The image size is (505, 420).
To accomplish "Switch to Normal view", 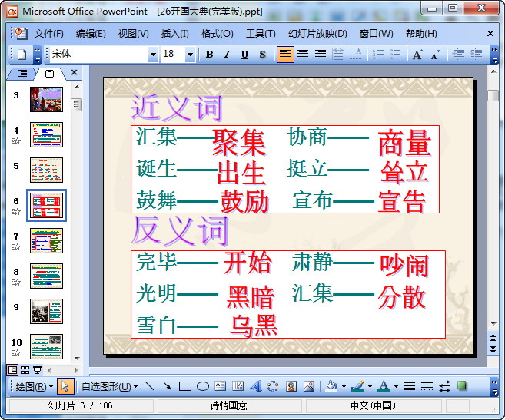I will 12,370.
